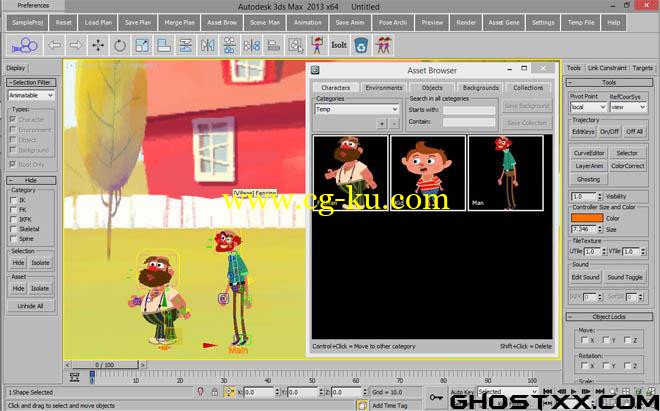This screenshot has width=660, height=411.
Task: Open the RefCoorSys view dropdown
Action: pyautogui.click(x=628, y=107)
